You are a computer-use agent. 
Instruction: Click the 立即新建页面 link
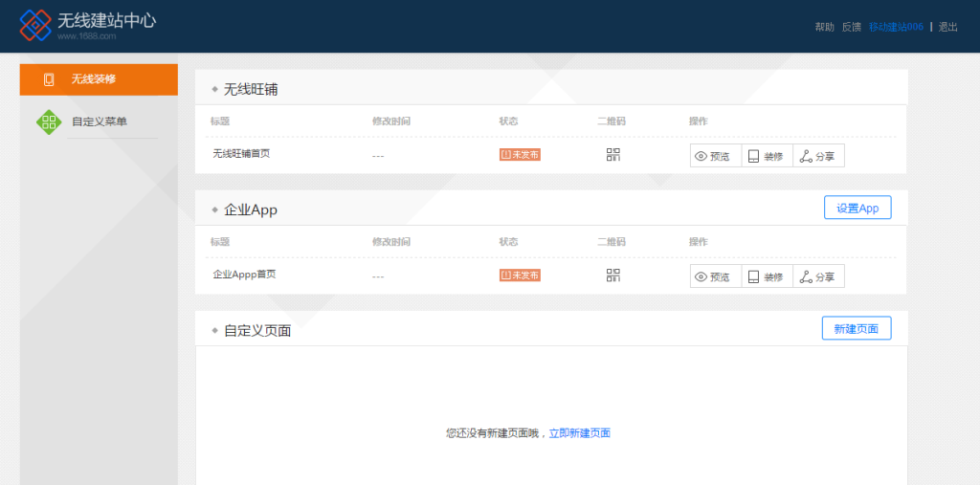(x=579, y=433)
